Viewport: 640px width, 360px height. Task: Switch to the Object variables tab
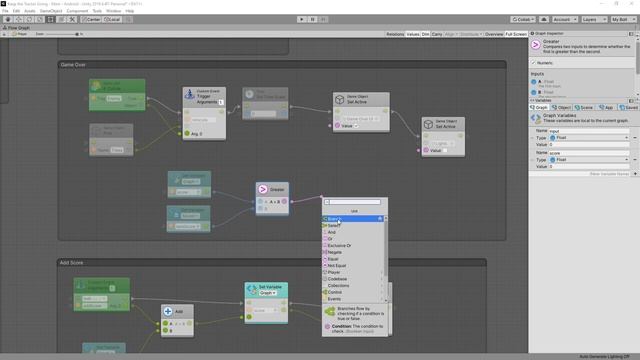(561, 107)
